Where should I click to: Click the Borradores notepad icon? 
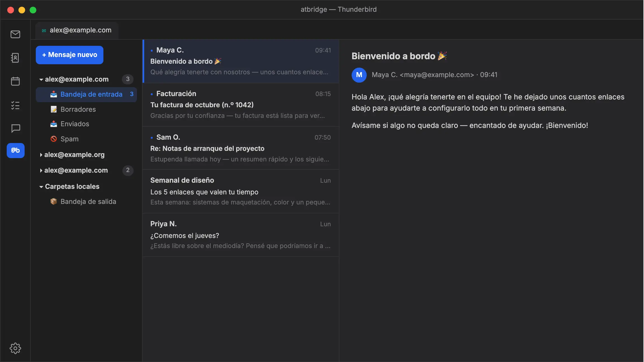coord(54,109)
